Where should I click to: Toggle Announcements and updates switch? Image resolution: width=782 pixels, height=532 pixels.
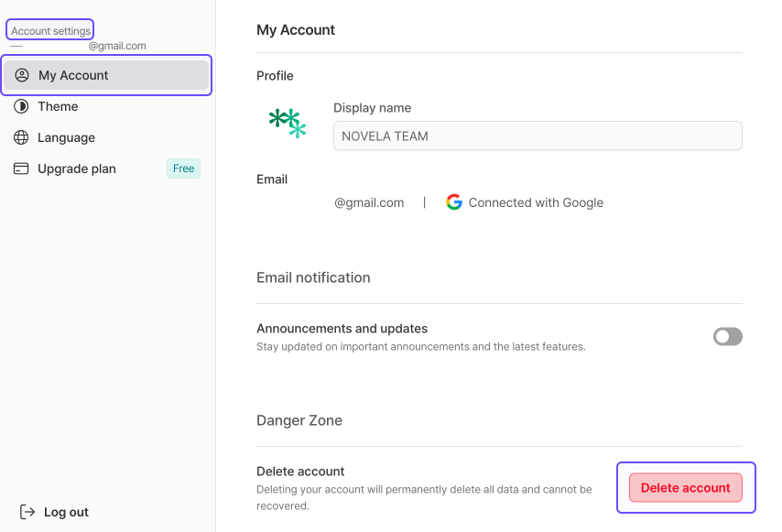[x=728, y=337]
